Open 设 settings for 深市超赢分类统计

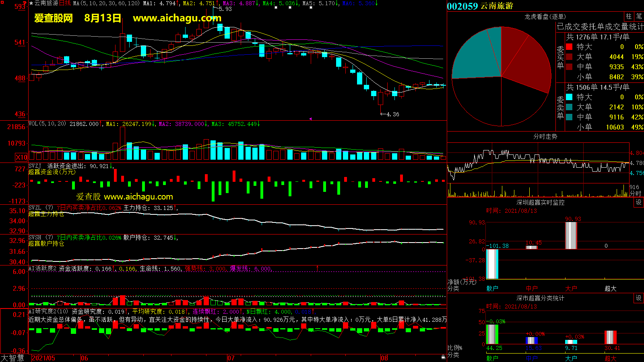click(638, 298)
